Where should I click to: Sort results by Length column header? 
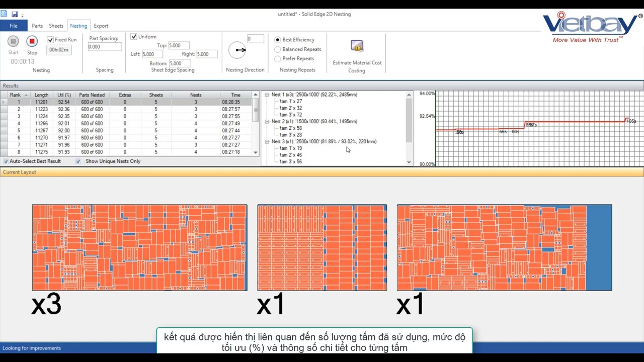(42, 95)
